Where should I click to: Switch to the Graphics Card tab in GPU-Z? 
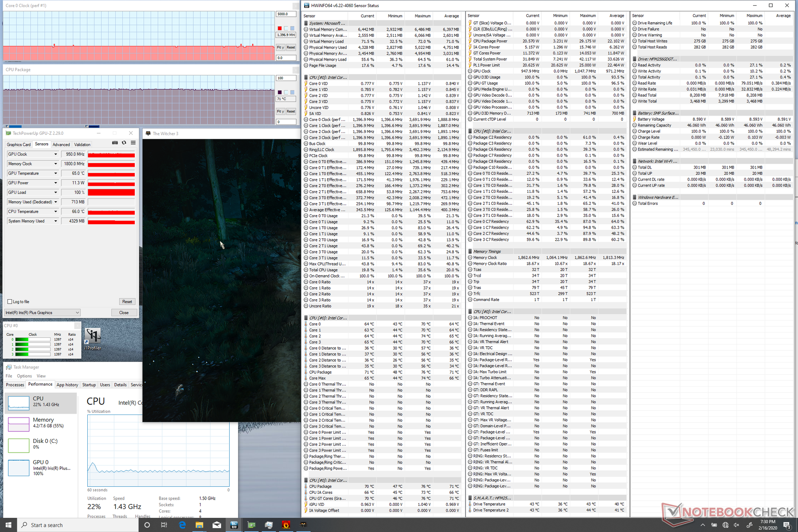pyautogui.click(x=19, y=145)
